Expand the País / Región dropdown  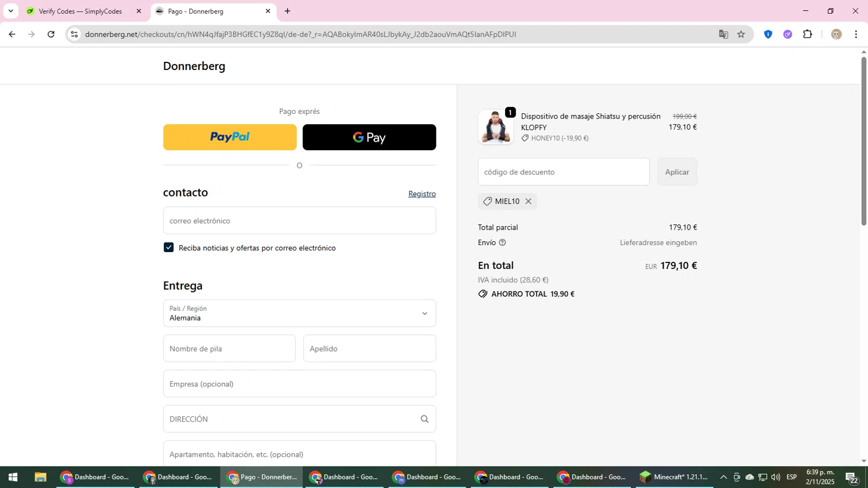[299, 313]
